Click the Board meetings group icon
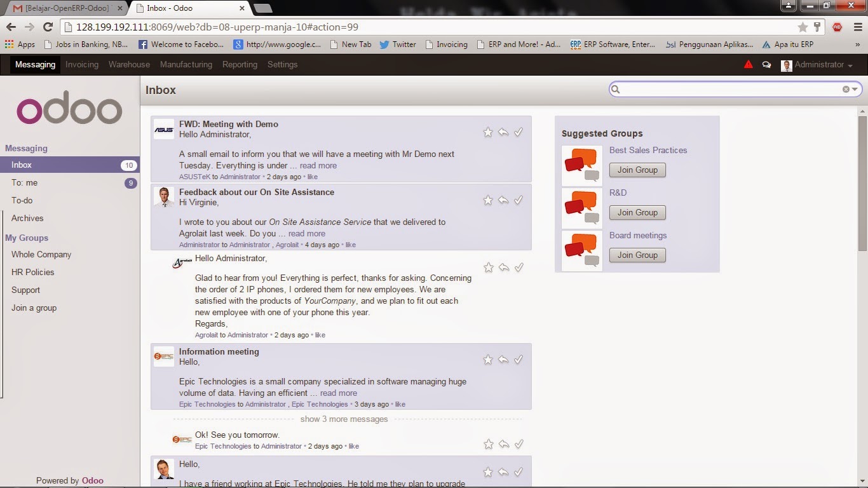The height and width of the screenshot is (488, 868). [x=582, y=250]
